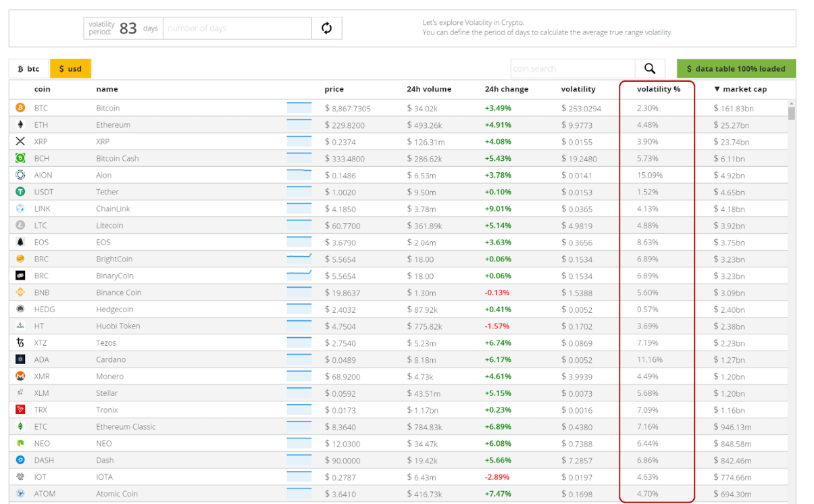814x504 pixels.
Task: Click the BrightCoin price sparkline chart
Action: tap(299, 258)
